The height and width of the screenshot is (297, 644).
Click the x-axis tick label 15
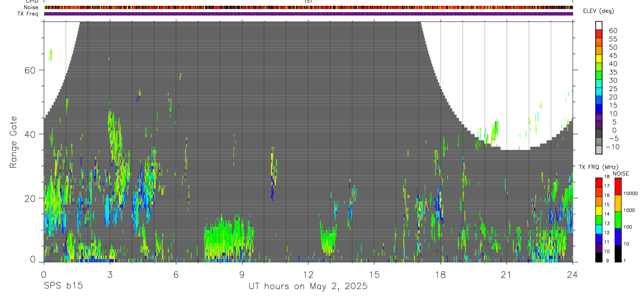374,274
